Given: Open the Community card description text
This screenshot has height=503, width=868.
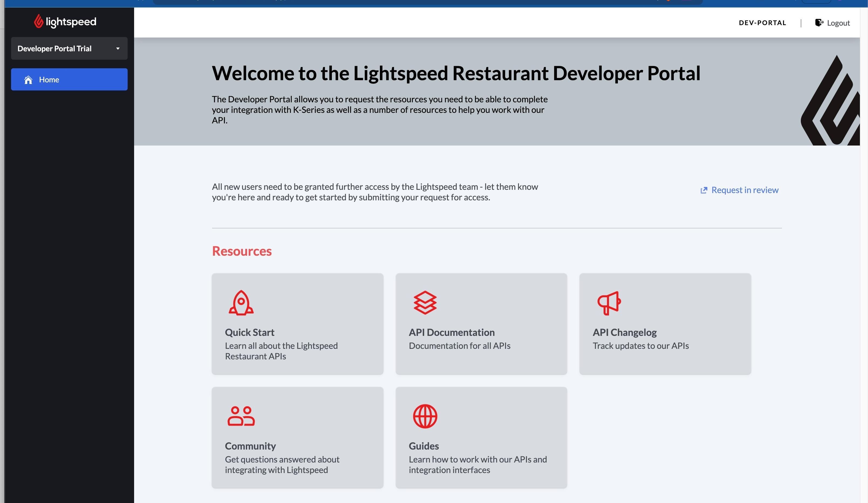Looking at the screenshot, I should (282, 464).
